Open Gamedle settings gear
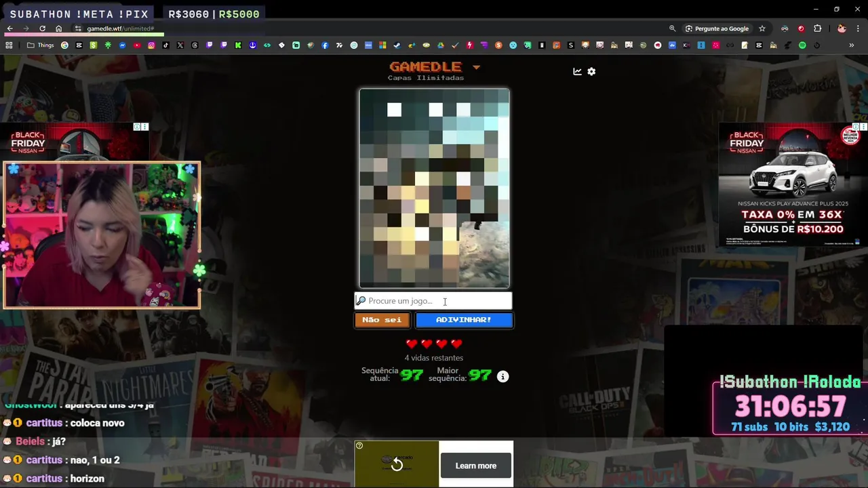This screenshot has height=488, width=868. tap(591, 71)
